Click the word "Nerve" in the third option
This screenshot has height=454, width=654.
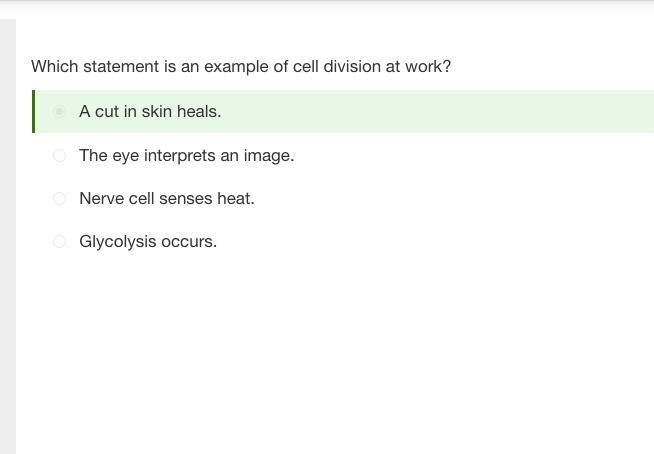click(101, 198)
